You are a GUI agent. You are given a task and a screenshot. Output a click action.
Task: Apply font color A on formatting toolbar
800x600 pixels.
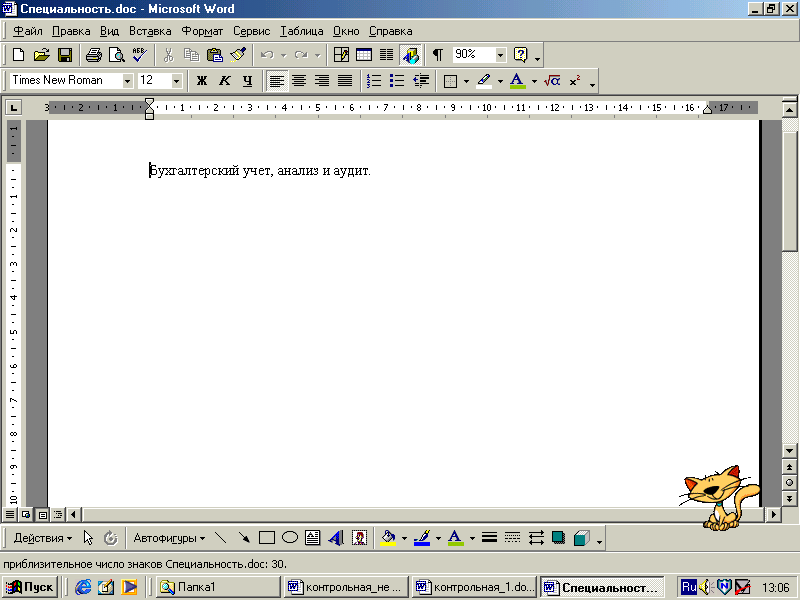tap(517, 81)
